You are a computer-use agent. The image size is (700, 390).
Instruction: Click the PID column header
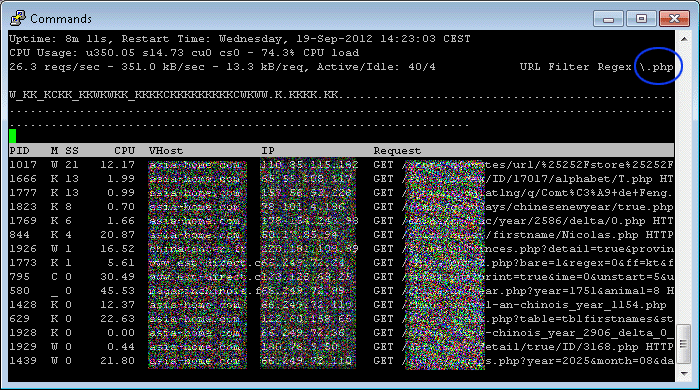point(19,150)
